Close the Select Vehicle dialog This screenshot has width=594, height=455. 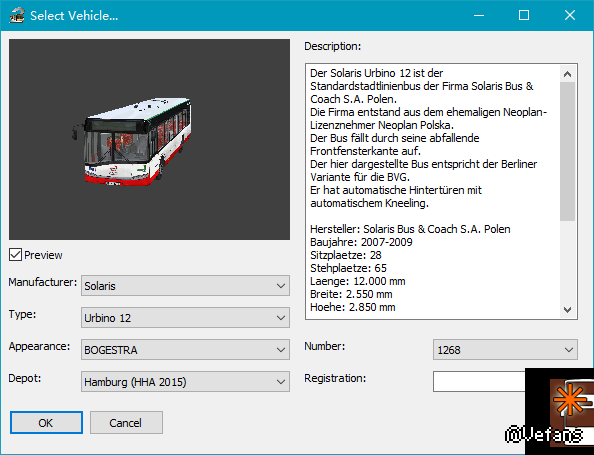[570, 16]
